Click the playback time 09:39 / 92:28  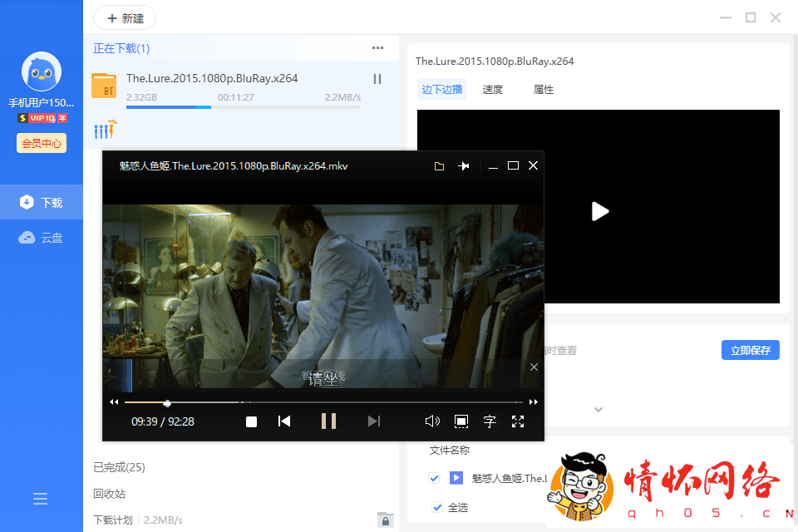point(163,421)
